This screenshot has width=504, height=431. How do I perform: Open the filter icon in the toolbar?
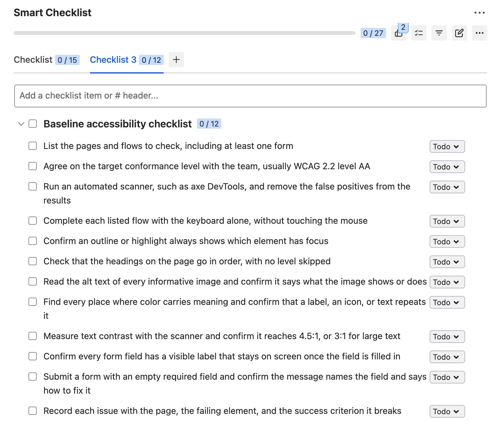point(439,33)
